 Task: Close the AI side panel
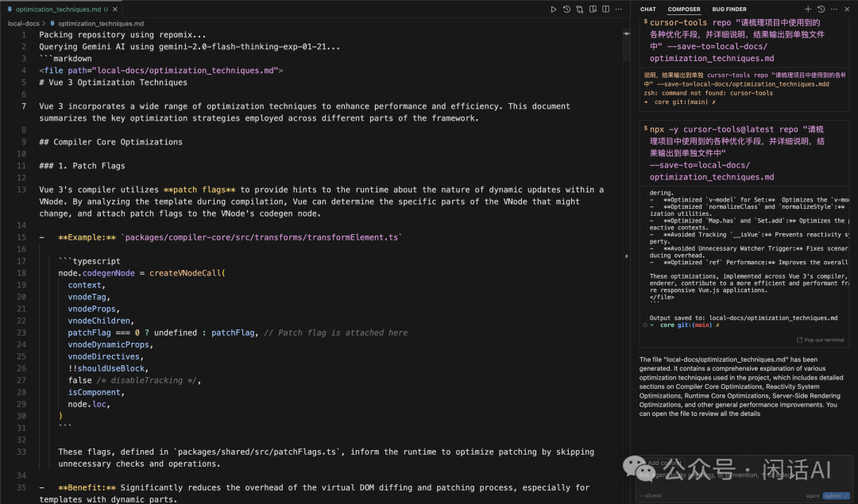pyautogui.click(x=845, y=10)
